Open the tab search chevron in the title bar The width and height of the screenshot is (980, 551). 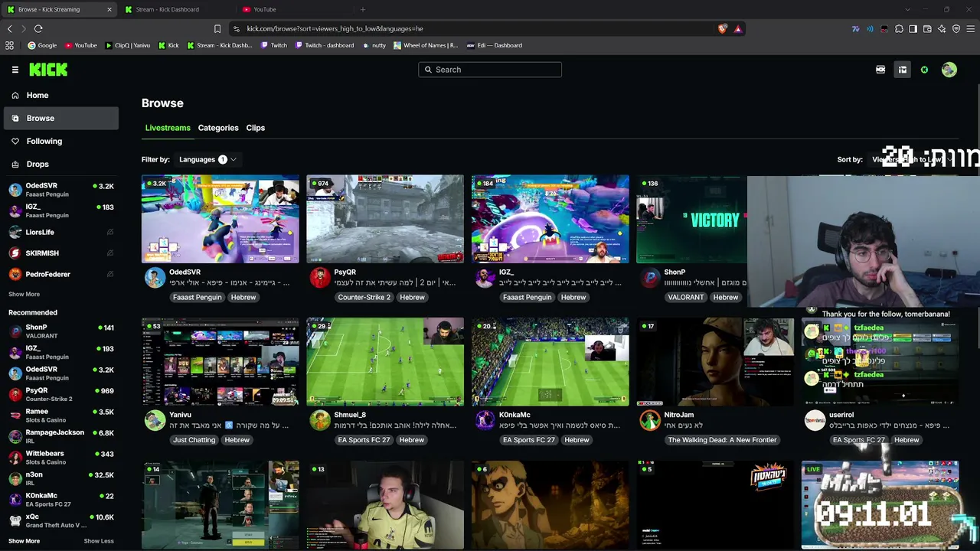point(907,9)
